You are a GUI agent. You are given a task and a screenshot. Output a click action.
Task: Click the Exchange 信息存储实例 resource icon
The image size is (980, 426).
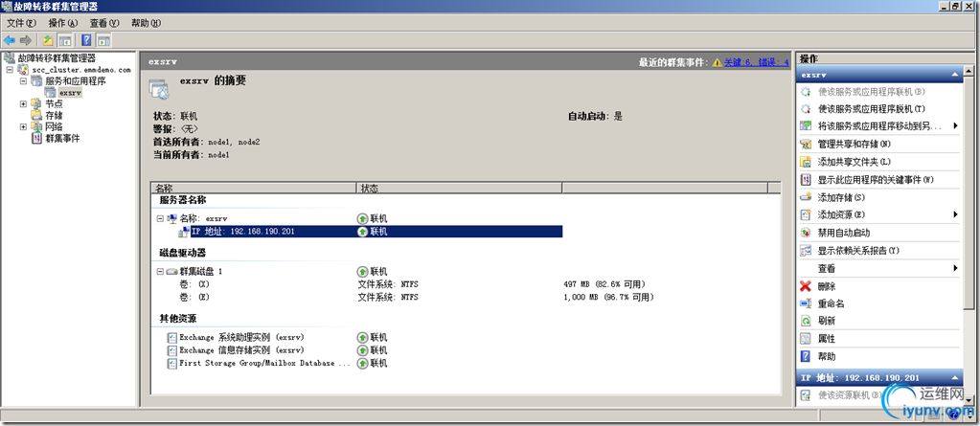(x=172, y=350)
